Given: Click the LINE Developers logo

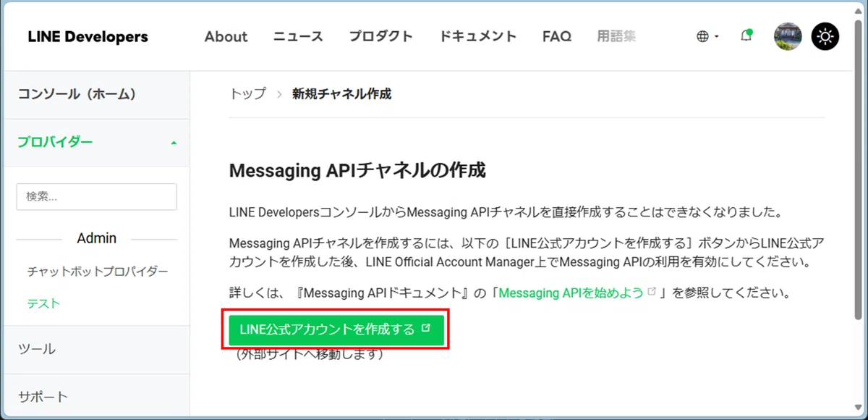Looking at the screenshot, I should 88,37.
